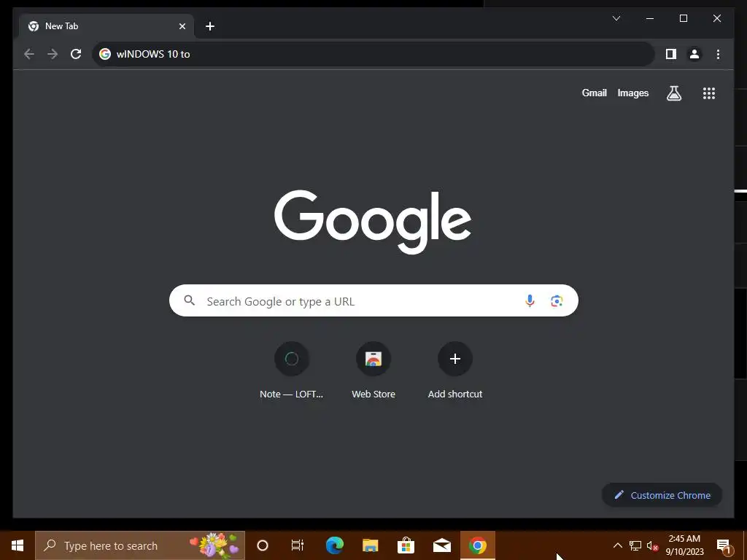
Task: Click the magnifier icon in search box
Action: pos(189,300)
